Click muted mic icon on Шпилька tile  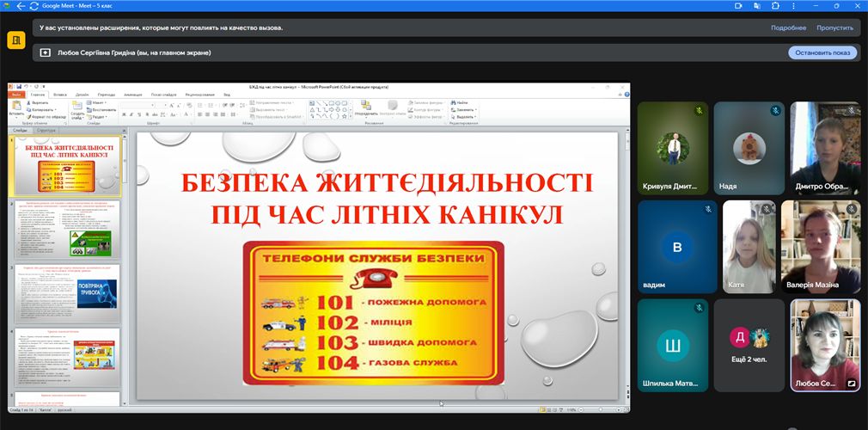[x=700, y=308]
